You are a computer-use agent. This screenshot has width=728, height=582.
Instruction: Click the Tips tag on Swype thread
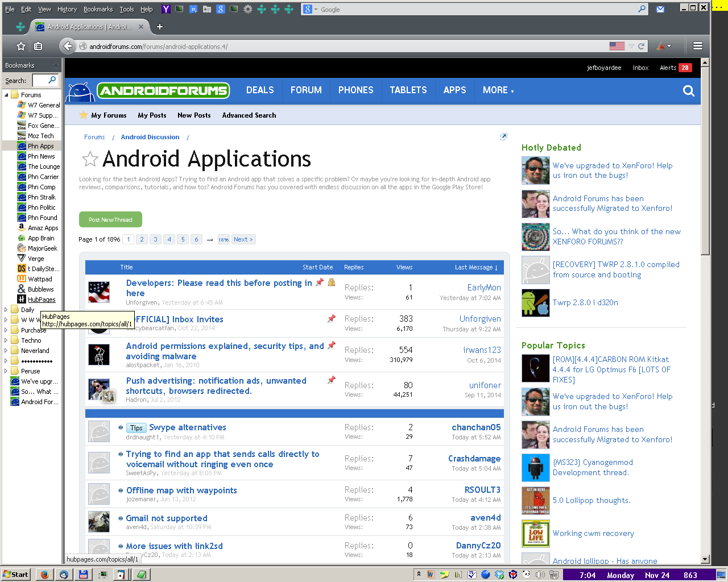point(136,428)
